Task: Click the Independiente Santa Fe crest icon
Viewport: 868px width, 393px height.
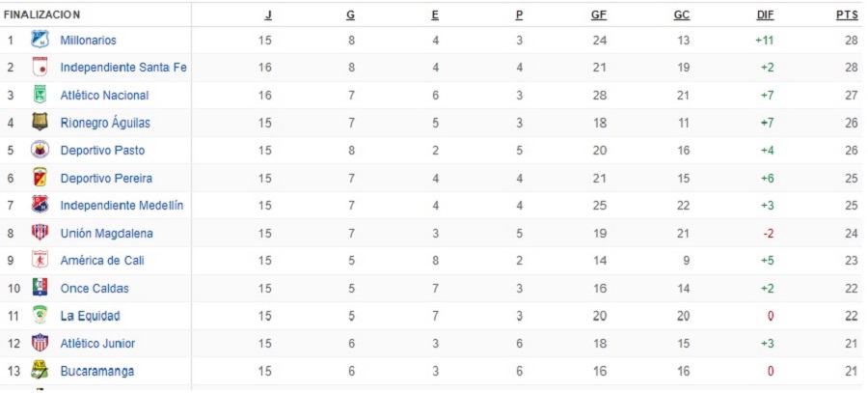Action: pos(40,68)
